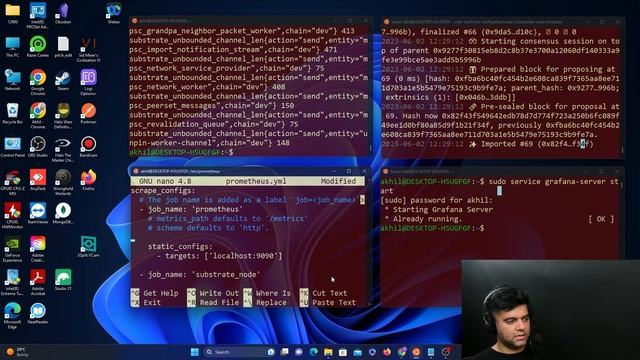
Task: Click the prompt in the Grafana terminal
Action: pos(433,228)
